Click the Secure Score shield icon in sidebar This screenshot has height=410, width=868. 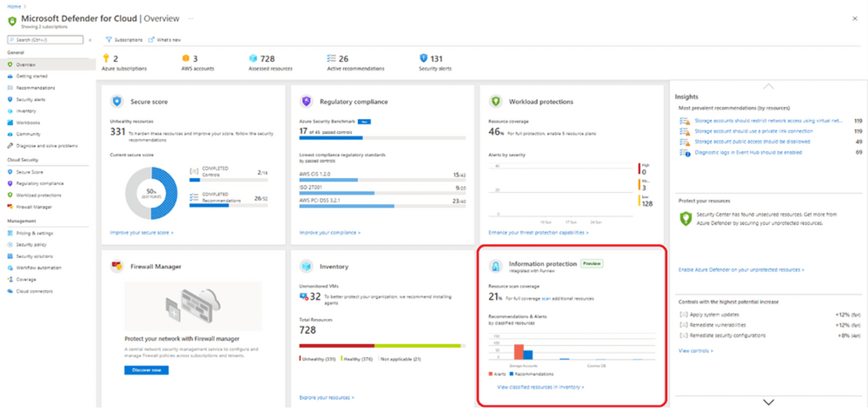point(10,172)
